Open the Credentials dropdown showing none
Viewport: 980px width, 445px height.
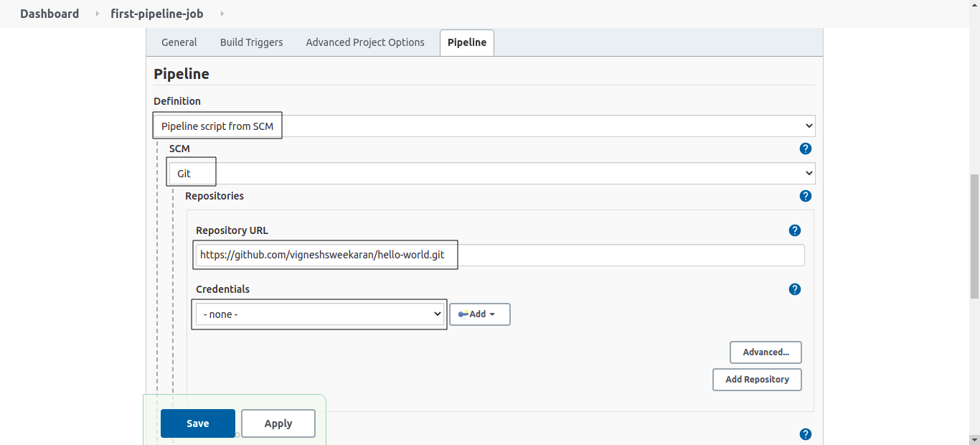click(x=320, y=314)
